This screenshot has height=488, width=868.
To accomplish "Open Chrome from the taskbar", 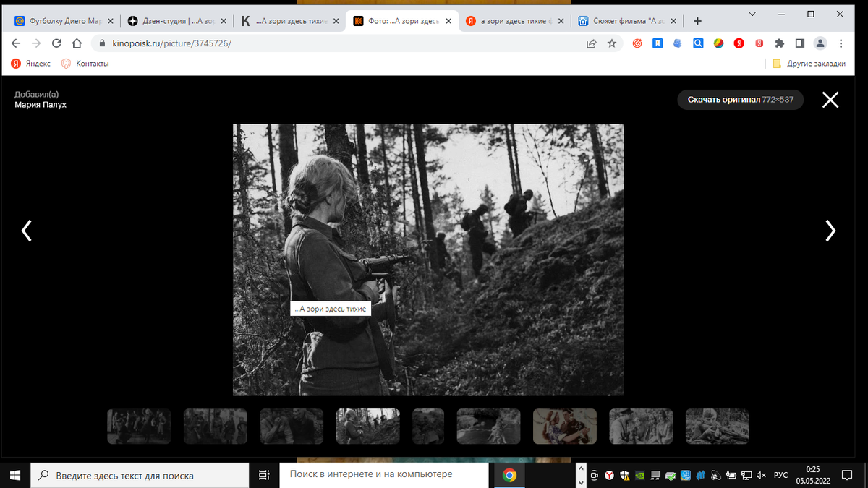I will [x=510, y=475].
